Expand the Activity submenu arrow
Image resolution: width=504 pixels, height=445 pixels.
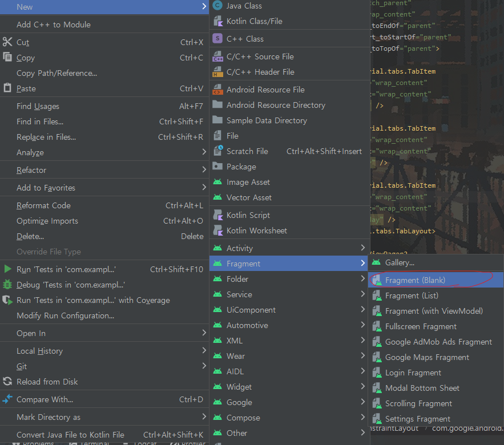click(x=362, y=248)
